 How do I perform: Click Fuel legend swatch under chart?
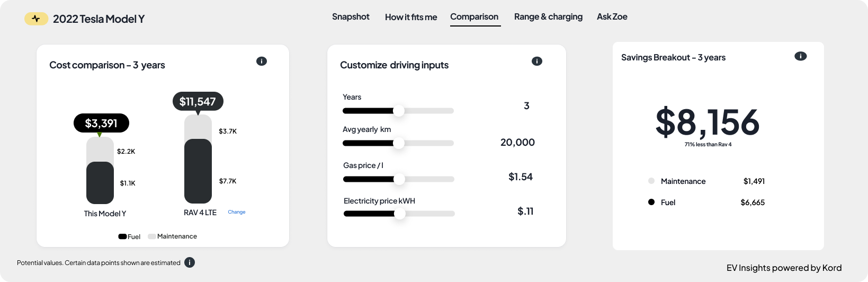[122, 236]
